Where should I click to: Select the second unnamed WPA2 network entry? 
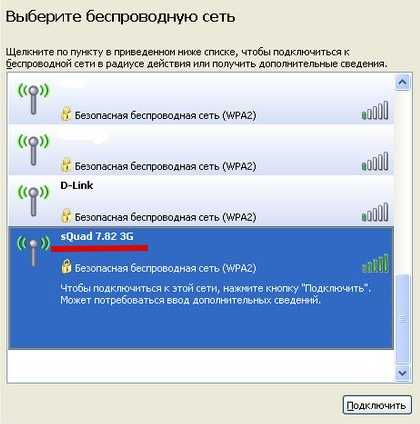[201, 150]
